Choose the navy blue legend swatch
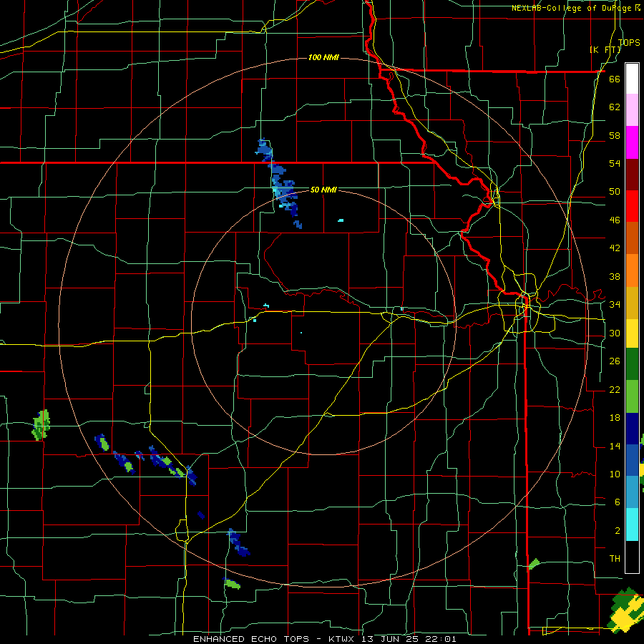The height and width of the screenshot is (644, 644). [632, 429]
